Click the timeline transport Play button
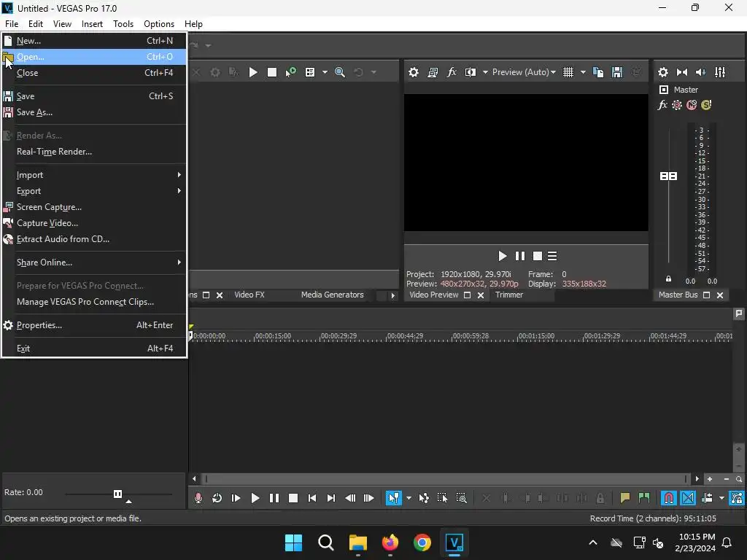Viewport: 747px width, 560px height. point(255,498)
